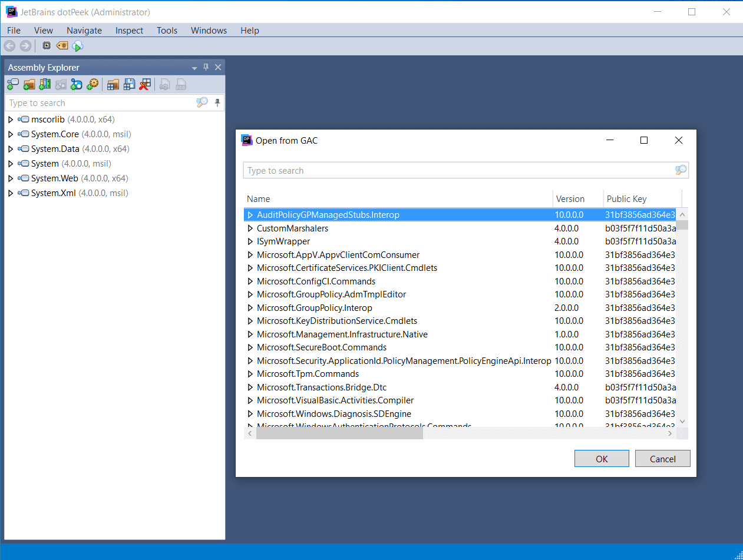743x560 pixels.
Task: Open the Windows menu
Action: tap(209, 31)
